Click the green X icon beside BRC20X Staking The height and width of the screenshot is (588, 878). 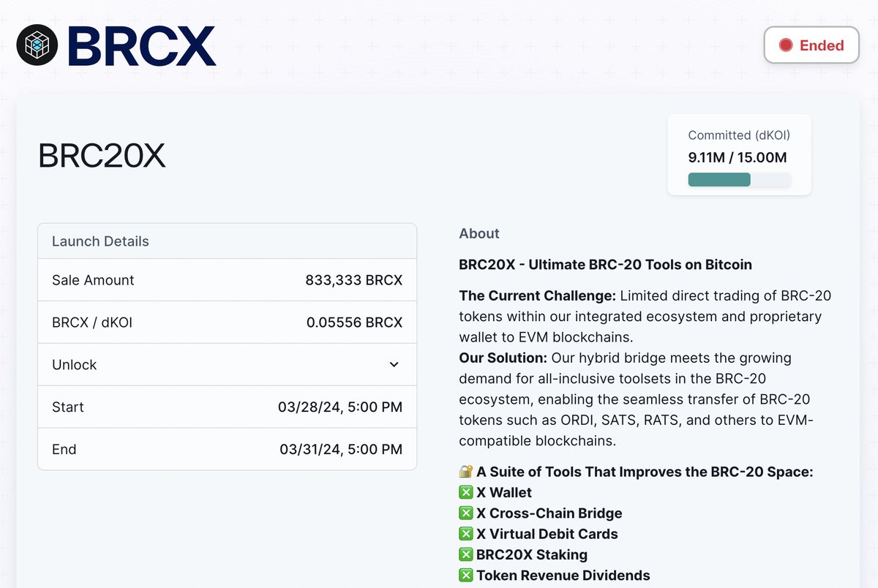466,554
